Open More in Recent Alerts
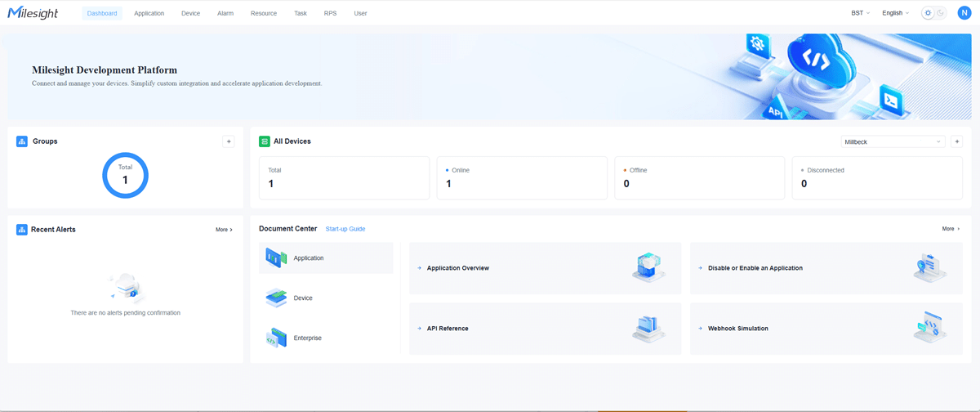980x412 pixels. (x=224, y=230)
